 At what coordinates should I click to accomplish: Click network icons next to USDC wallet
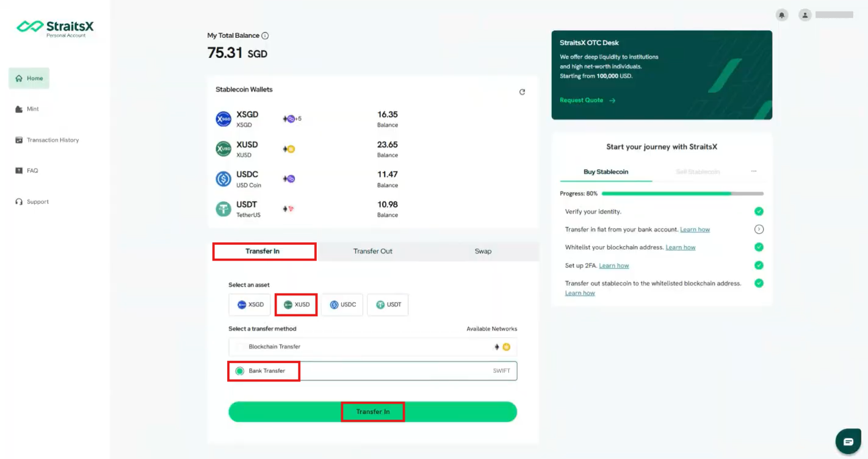pos(289,179)
